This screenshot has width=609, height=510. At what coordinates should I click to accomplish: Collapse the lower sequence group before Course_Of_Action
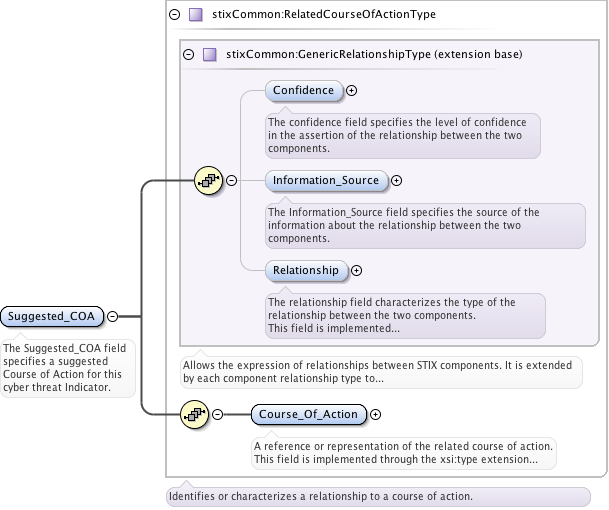click(x=217, y=414)
